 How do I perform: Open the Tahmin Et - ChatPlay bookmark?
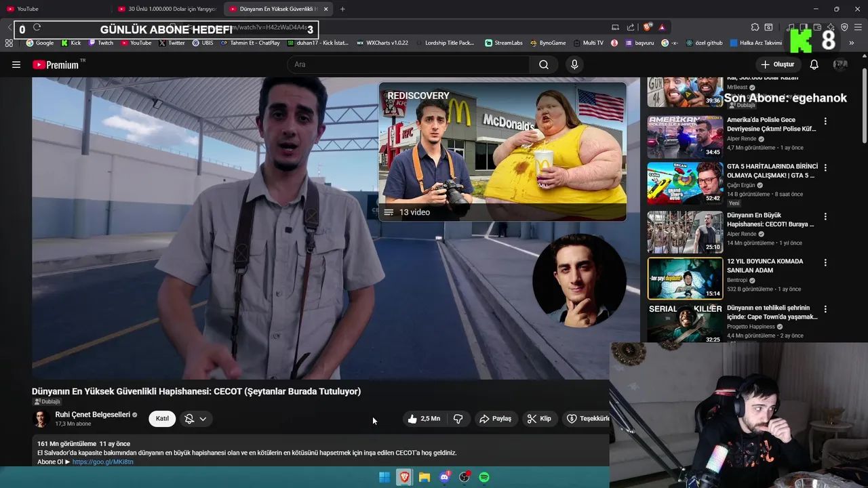(x=250, y=43)
